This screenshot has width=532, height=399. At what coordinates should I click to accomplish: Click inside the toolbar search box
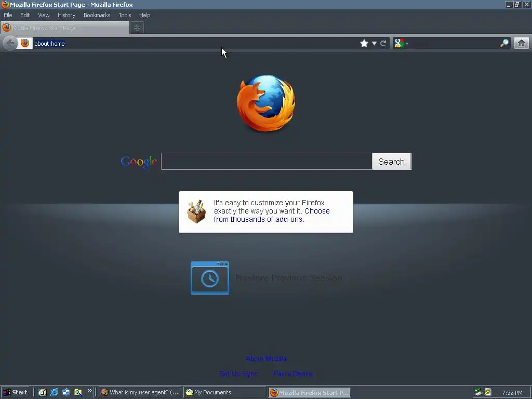pyautogui.click(x=454, y=44)
